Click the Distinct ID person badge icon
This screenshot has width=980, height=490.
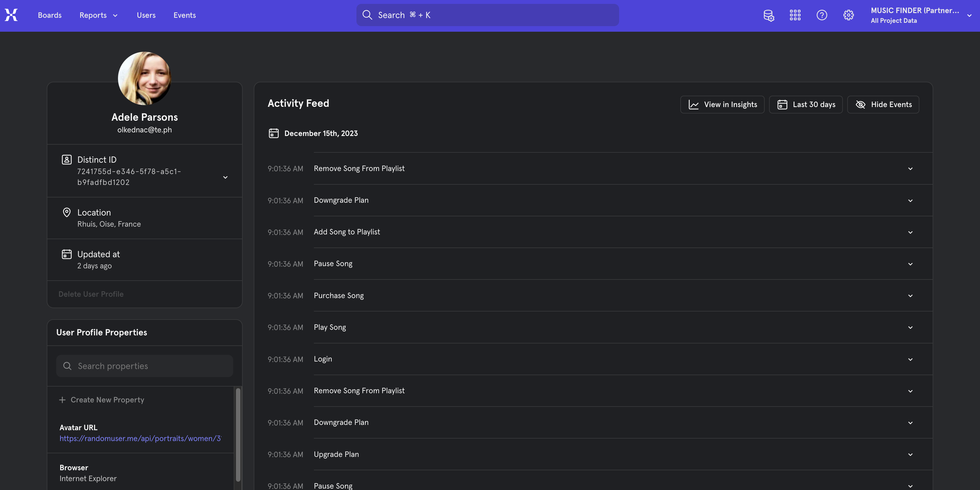pyautogui.click(x=67, y=160)
